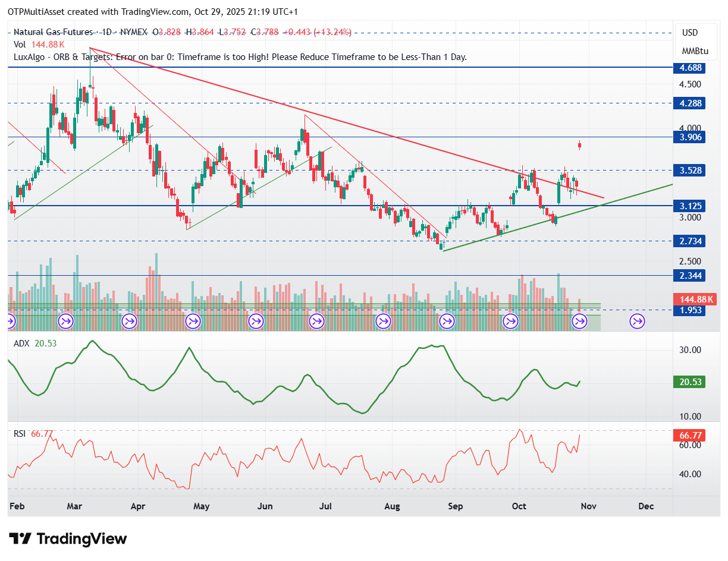728x561 pixels.
Task: Click the Dec label on time axis
Action: (x=646, y=506)
